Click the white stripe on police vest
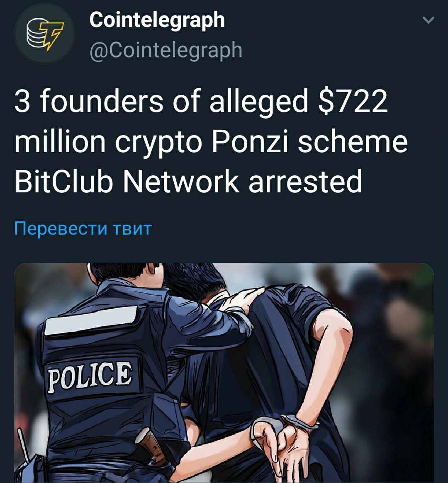This screenshot has height=483, width=448. pyautogui.click(x=91, y=320)
